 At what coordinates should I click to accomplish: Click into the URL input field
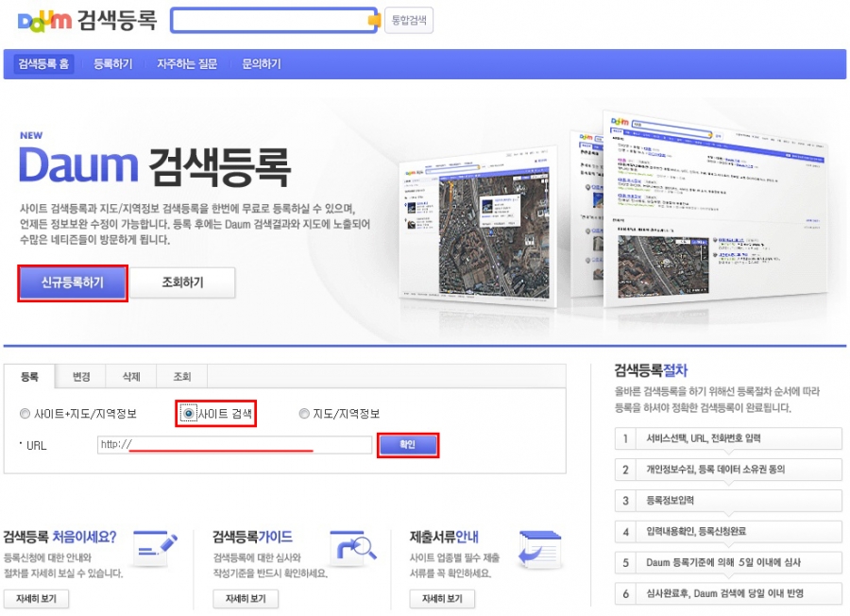(234, 445)
